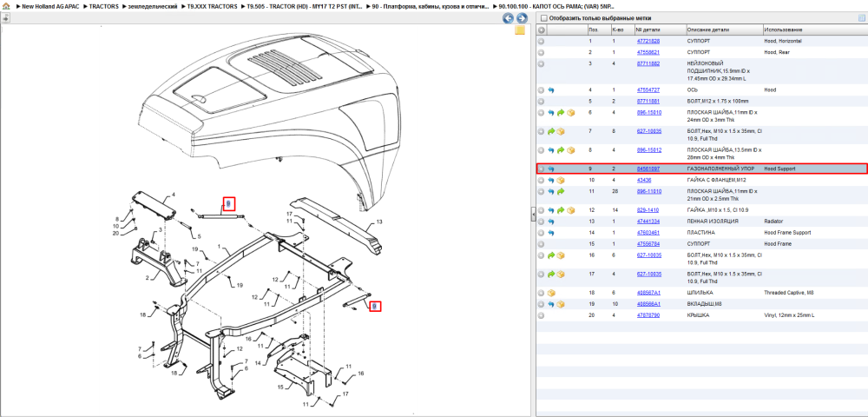Open the TRACTORS breadcrumb
Viewport: 868px width, 417px height.
point(103,6)
